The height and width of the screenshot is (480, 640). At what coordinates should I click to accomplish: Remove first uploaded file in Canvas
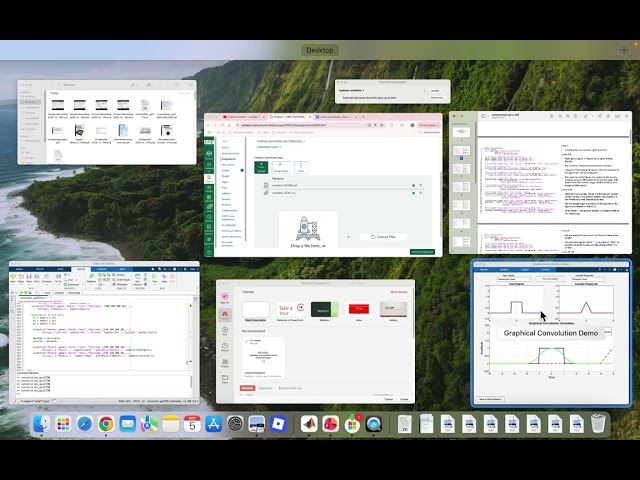pyautogui.click(x=421, y=185)
